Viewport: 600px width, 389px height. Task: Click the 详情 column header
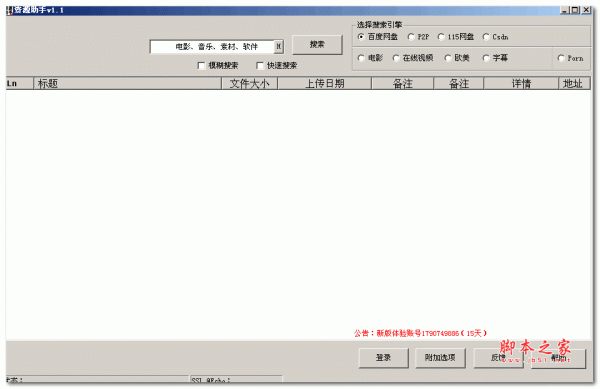click(x=521, y=83)
